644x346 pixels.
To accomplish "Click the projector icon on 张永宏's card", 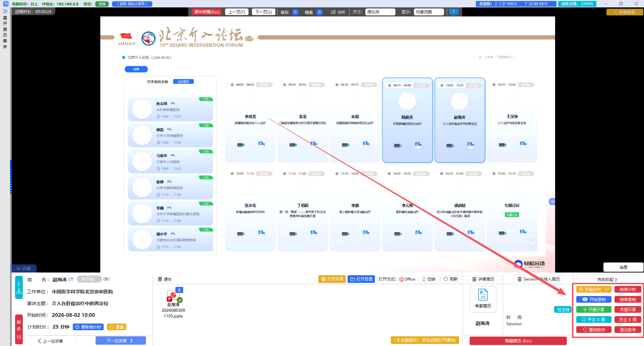I will click(x=241, y=234).
